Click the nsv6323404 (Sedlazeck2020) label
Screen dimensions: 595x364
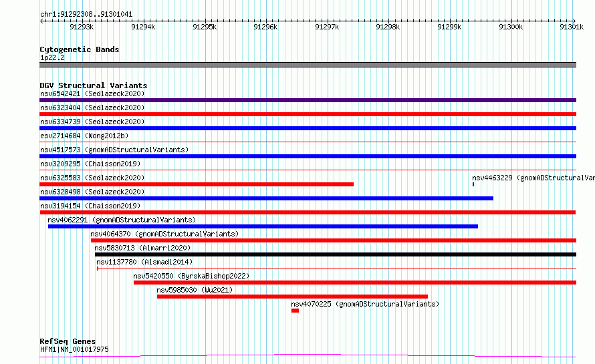(x=92, y=108)
